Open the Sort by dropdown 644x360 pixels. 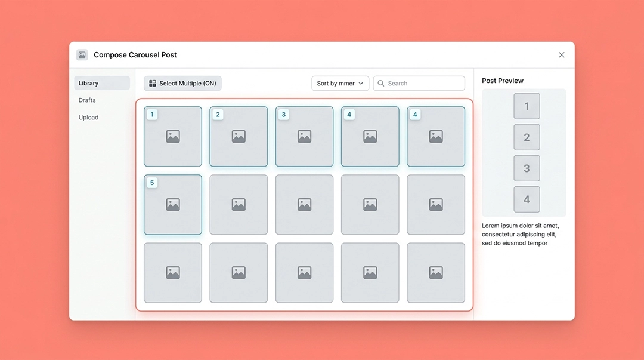[340, 83]
